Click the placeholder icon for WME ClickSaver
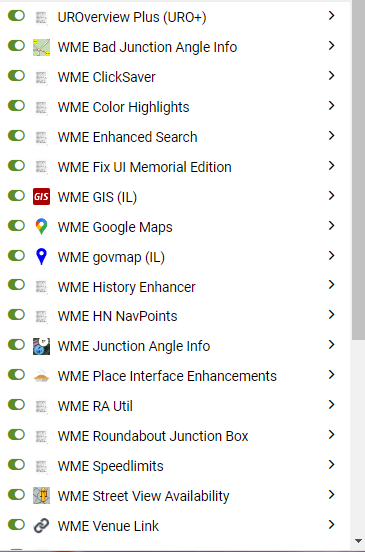 (x=41, y=77)
